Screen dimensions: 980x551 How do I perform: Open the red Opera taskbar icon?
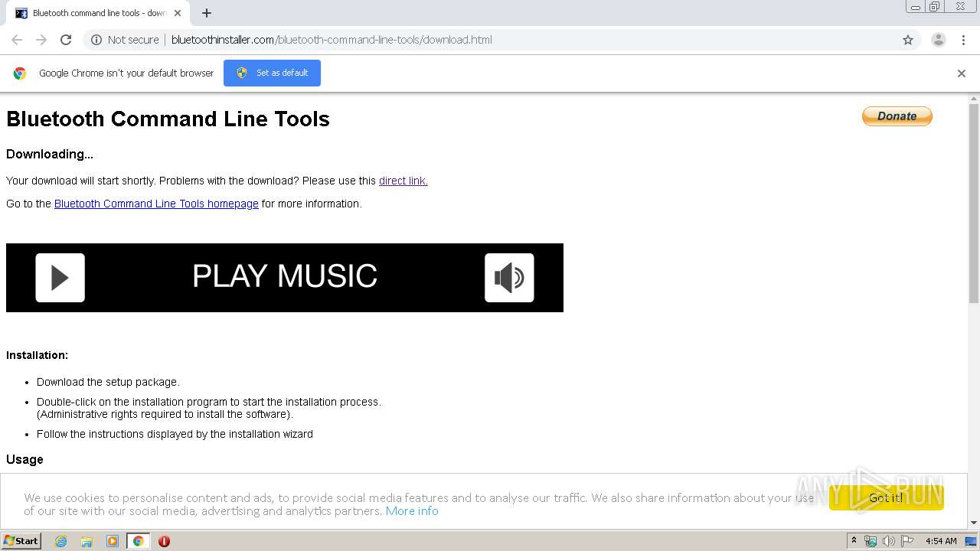point(164,541)
